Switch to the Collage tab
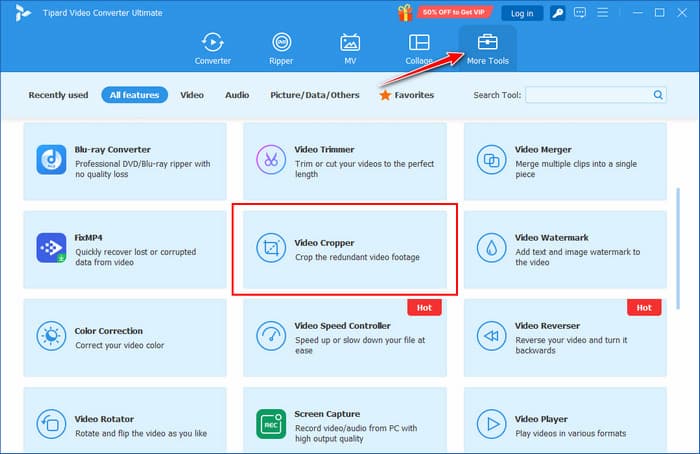700x454 pixels. pos(419,48)
